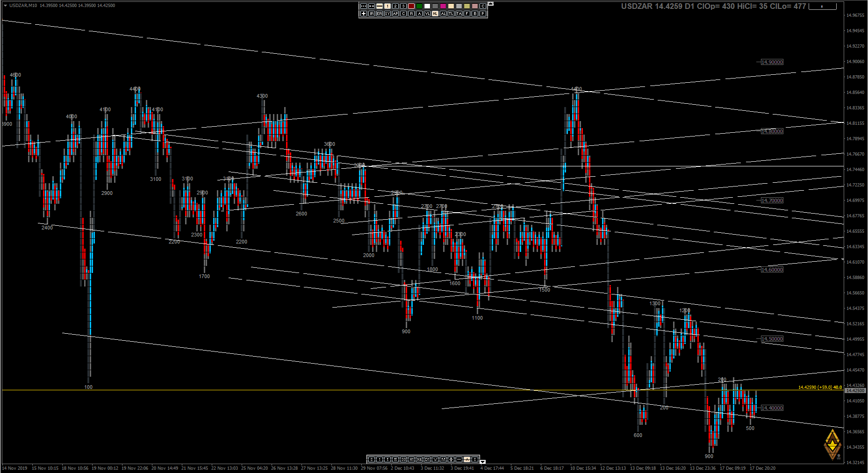This screenshot has width=868, height=473.
Task: Select the TA tool button
Action: click(x=459, y=14)
